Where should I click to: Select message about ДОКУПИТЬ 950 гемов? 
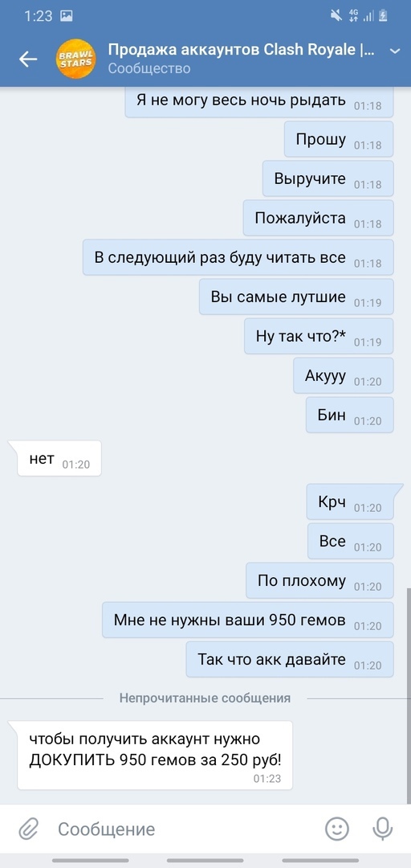coord(155,755)
